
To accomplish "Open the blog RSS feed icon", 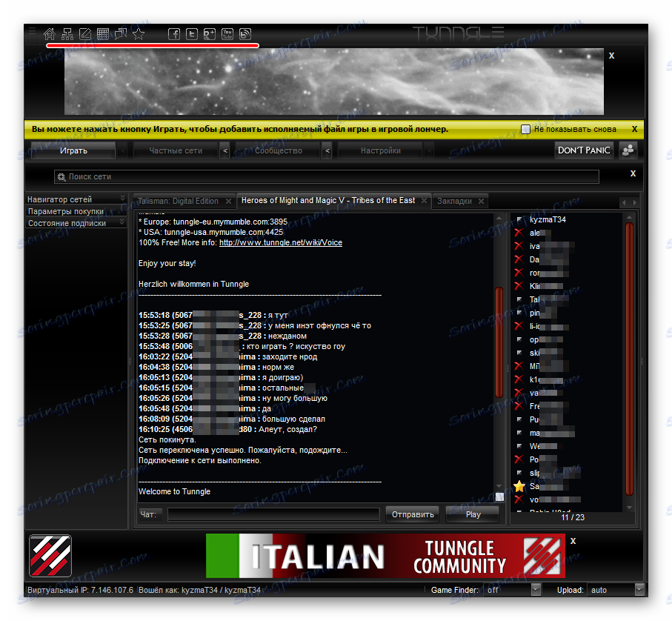I will coord(245,34).
